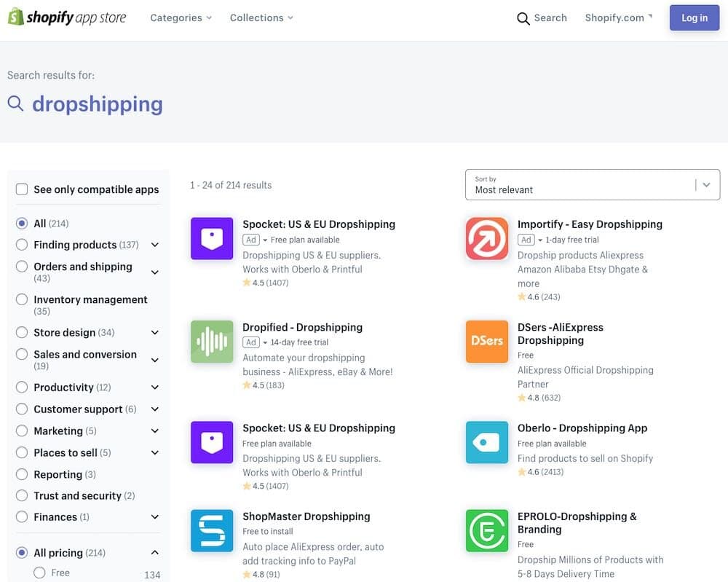Viewport: 728px width, 582px height.
Task: Open the Oberlo blue tag app icon
Action: point(486,442)
